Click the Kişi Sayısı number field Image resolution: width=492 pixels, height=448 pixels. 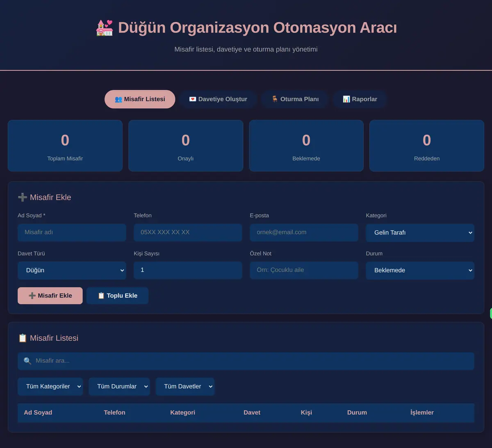tap(188, 270)
